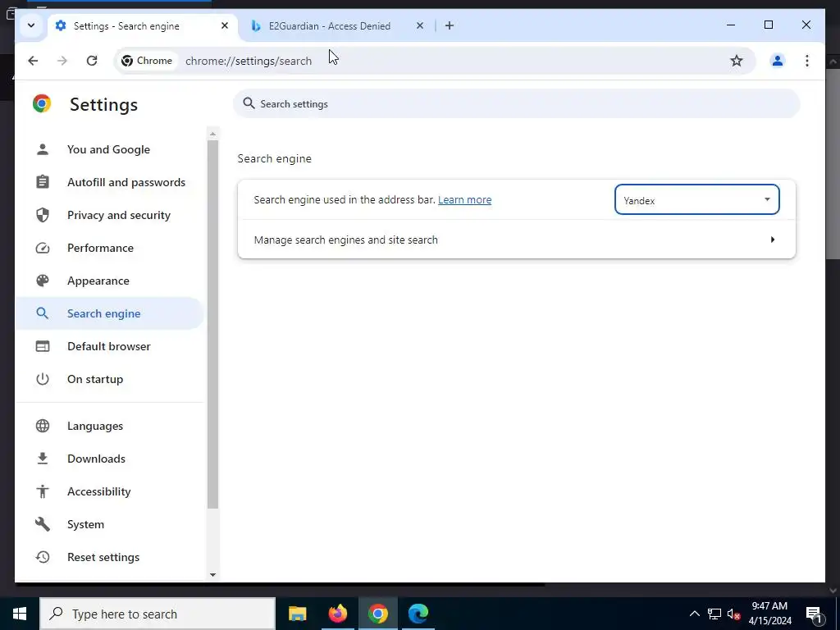The width and height of the screenshot is (840, 630).
Task: Open the notification center icon
Action: [815, 614]
